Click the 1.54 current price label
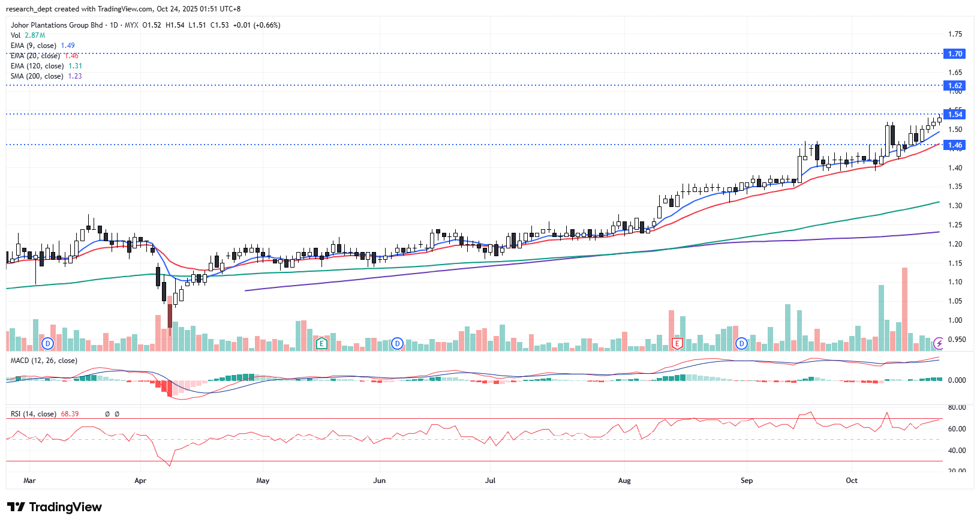Image resolution: width=980 pixels, height=525 pixels. click(x=955, y=115)
